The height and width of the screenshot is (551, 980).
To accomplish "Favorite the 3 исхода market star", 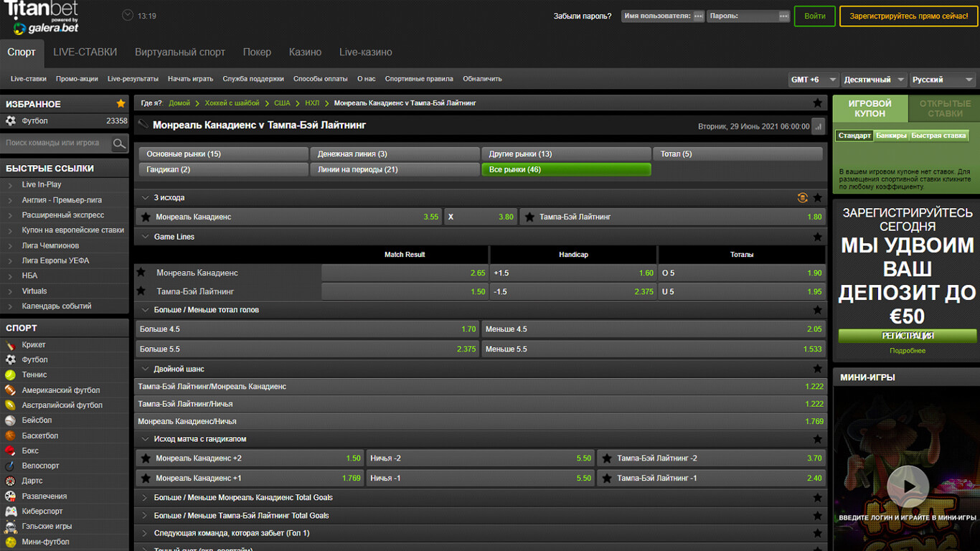I will 818,197.
